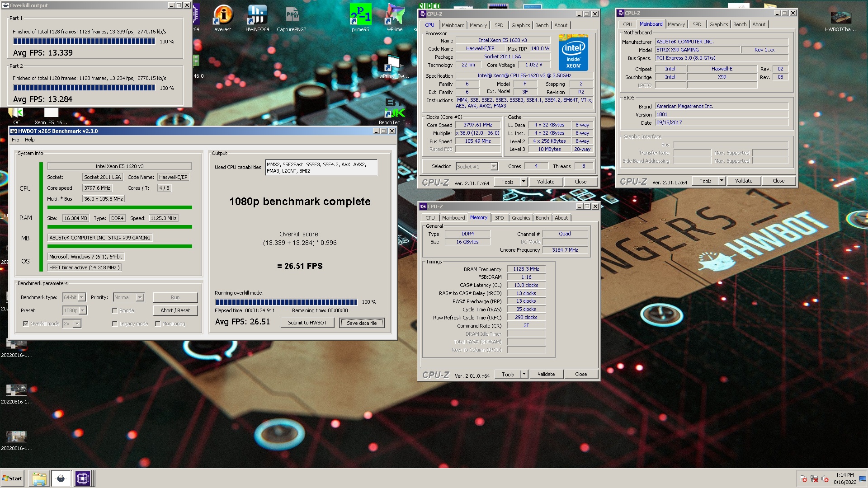Click the Intel Xeon inside logo in CPU-Z
The image size is (868, 488).
[x=573, y=53]
